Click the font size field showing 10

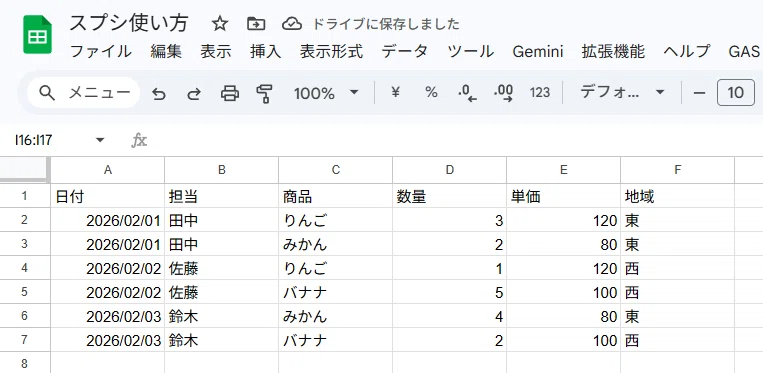coord(736,92)
